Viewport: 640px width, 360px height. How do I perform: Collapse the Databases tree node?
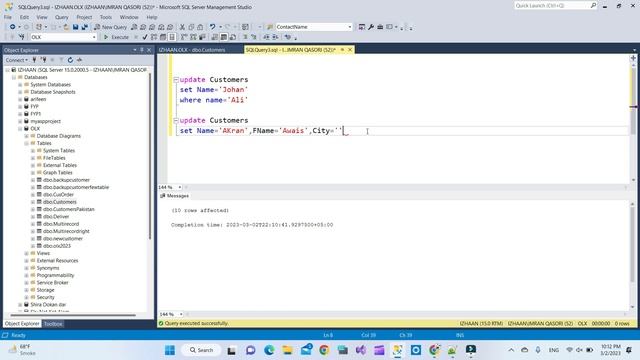point(14,77)
